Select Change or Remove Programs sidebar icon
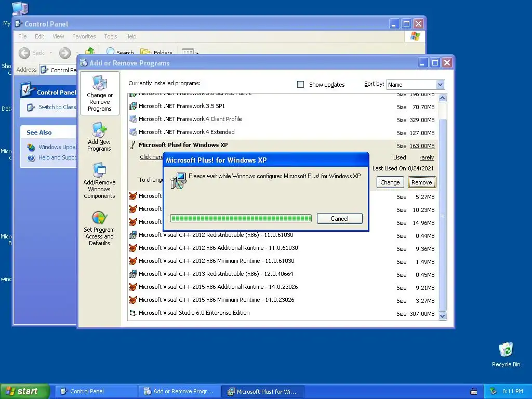Screen dimensions: 532x399 click(x=99, y=93)
